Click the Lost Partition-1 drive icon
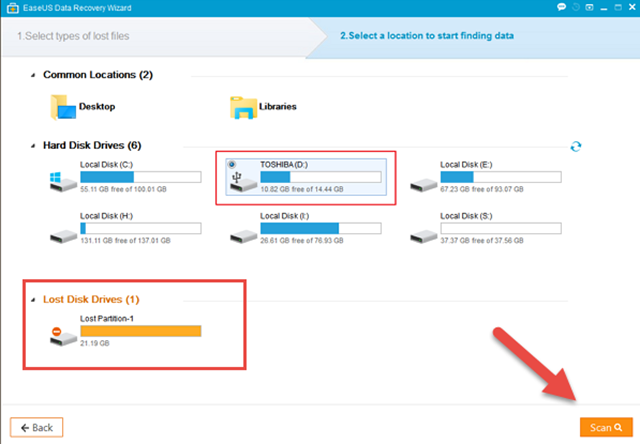This screenshot has height=444, width=640. 63,337
